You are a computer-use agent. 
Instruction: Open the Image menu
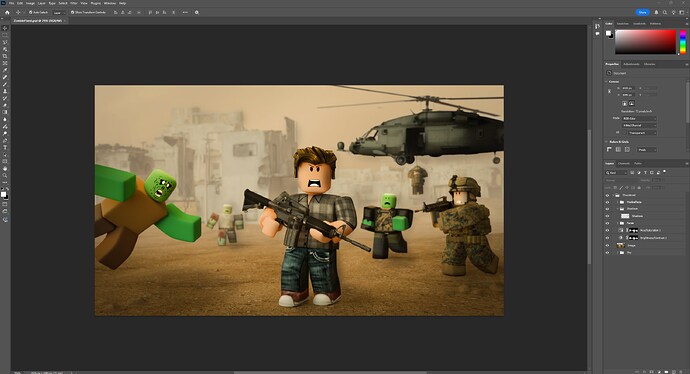click(x=30, y=3)
